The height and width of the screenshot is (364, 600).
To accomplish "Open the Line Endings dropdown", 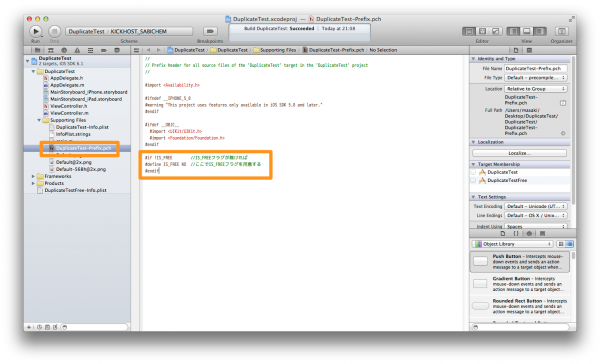I will tap(535, 215).
